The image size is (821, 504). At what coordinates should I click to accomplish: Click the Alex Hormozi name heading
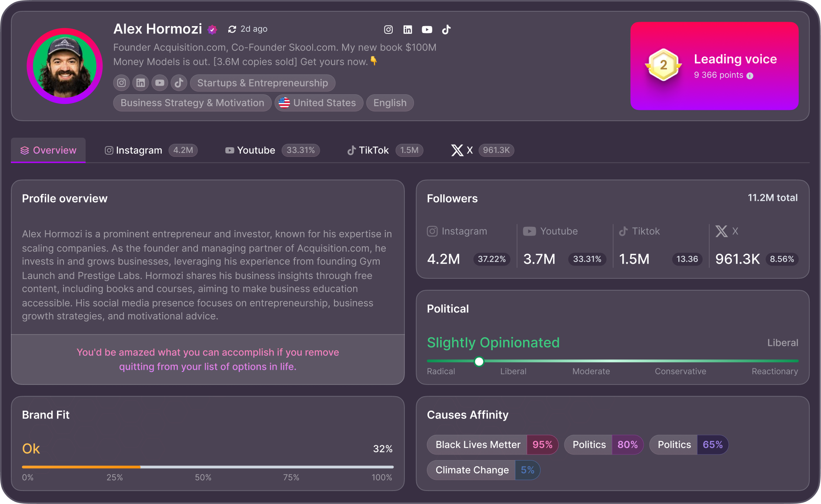click(x=158, y=29)
